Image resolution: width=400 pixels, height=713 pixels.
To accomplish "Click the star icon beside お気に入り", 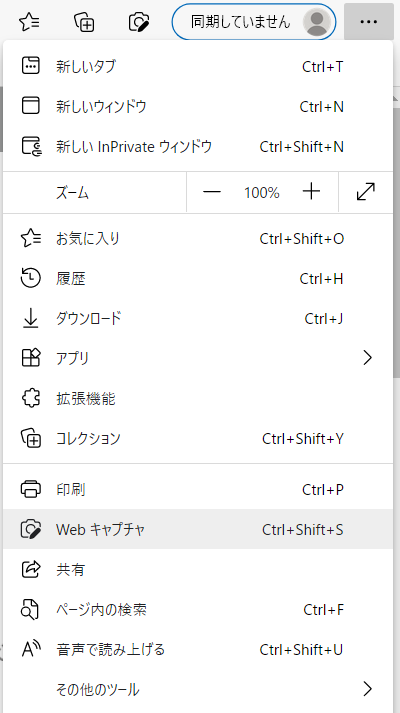I will tap(31, 238).
